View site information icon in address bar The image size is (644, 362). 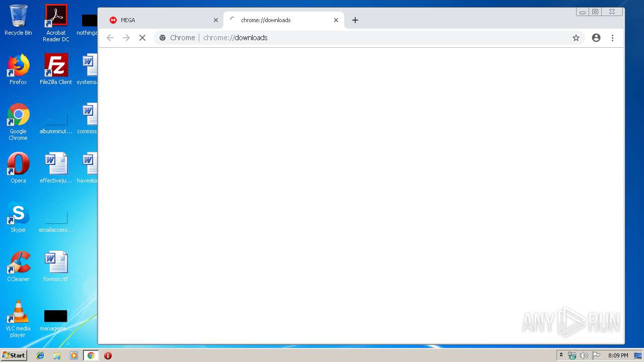click(163, 38)
